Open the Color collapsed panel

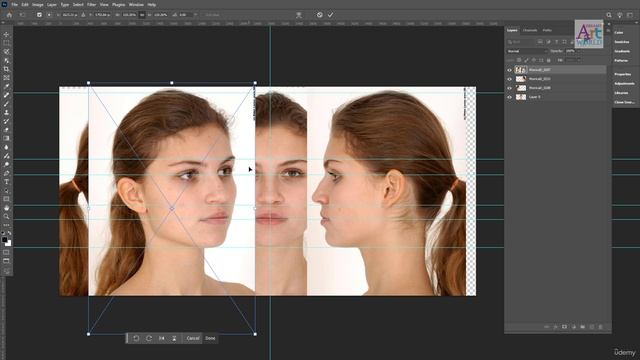(x=619, y=33)
